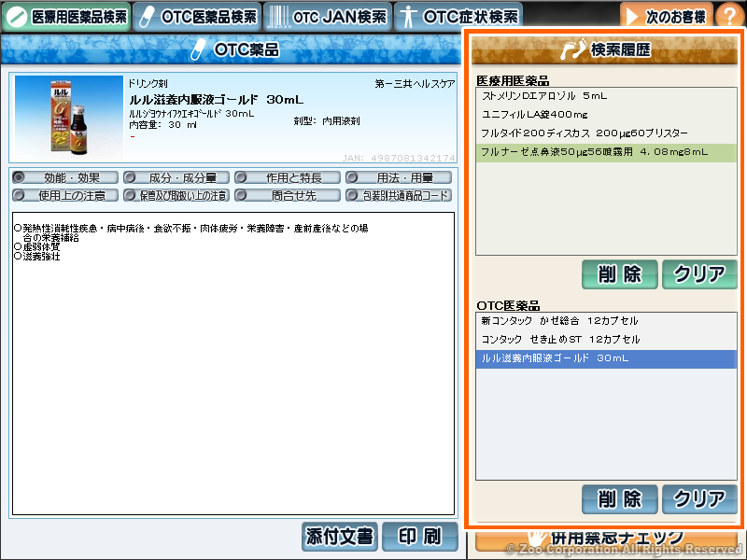Go to OTC JAN検索 tab
This screenshot has width=747, height=560.
[328, 17]
